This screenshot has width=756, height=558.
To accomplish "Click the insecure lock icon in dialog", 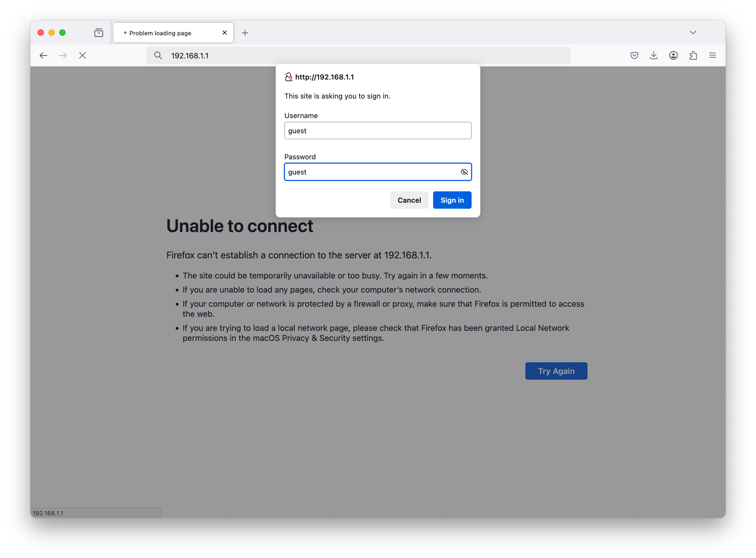I will [x=288, y=77].
